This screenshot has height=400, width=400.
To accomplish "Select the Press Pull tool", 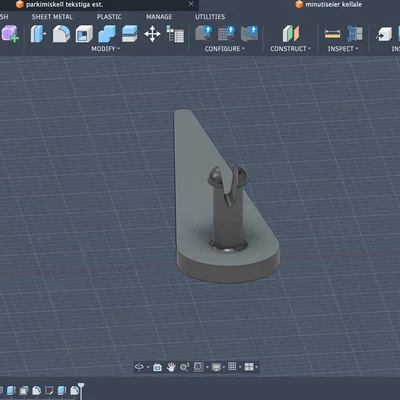I will coord(38,34).
